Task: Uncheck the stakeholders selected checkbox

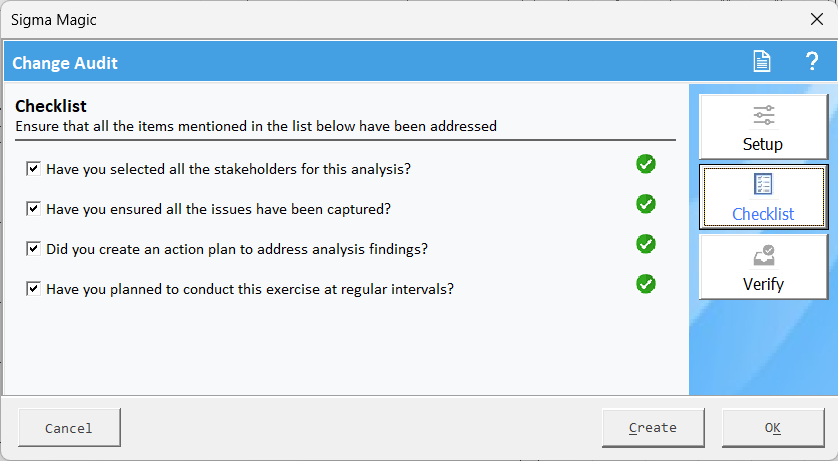Action: click(33, 169)
